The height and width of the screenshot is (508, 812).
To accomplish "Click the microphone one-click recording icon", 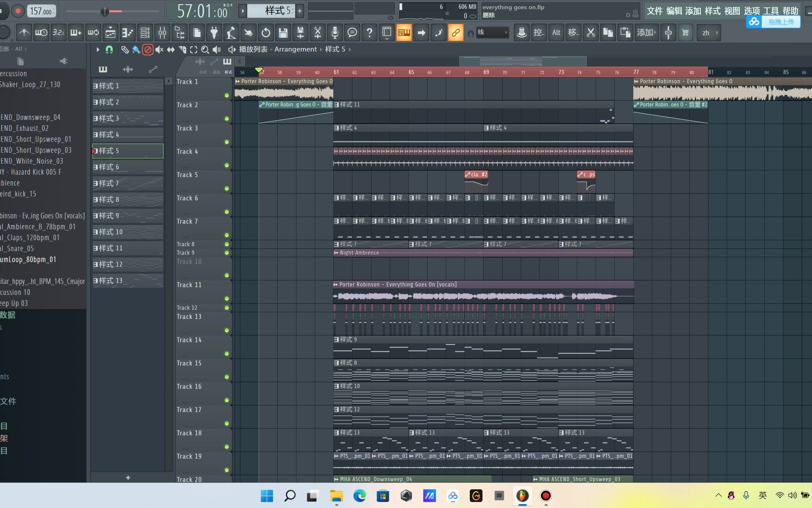I will pos(335,33).
